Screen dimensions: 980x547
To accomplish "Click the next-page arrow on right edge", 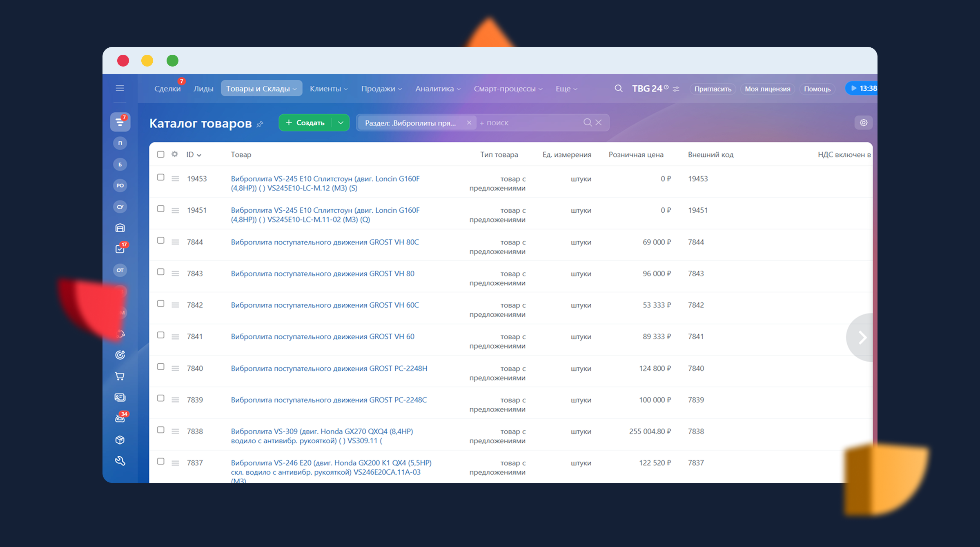I will click(x=862, y=337).
